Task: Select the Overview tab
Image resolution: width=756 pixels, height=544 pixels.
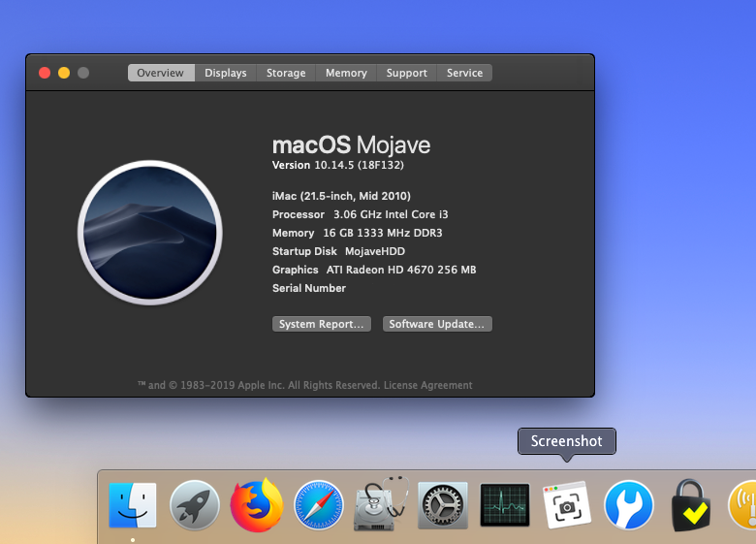Action: pyautogui.click(x=161, y=73)
